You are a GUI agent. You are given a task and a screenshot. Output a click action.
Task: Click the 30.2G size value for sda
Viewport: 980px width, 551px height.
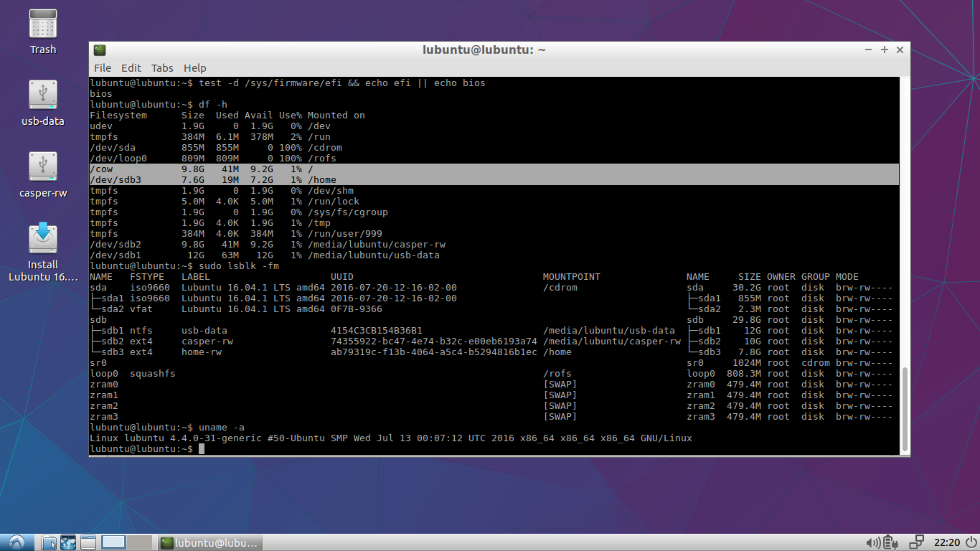point(747,288)
